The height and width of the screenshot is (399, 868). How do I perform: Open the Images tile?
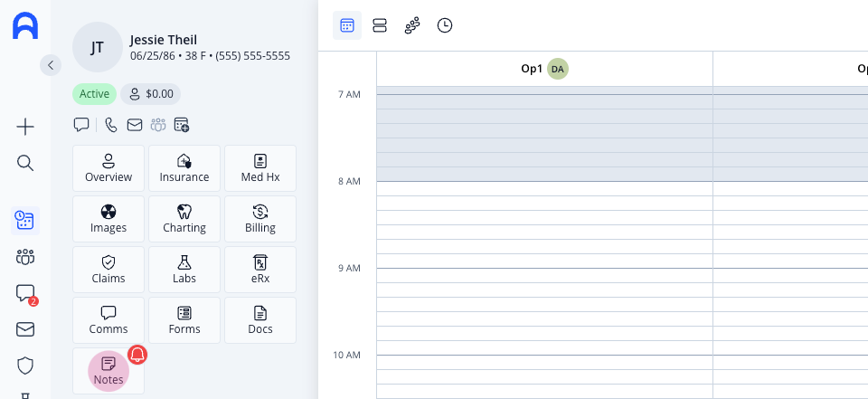pyautogui.click(x=108, y=219)
